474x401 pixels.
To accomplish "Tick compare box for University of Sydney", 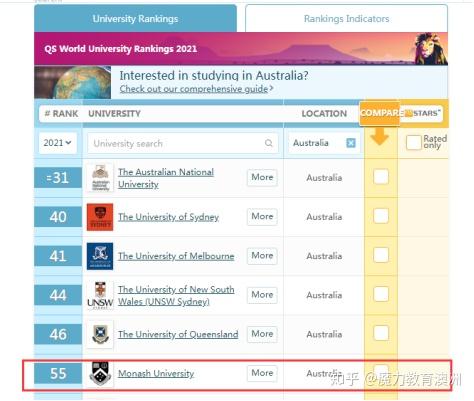I will point(381,216).
